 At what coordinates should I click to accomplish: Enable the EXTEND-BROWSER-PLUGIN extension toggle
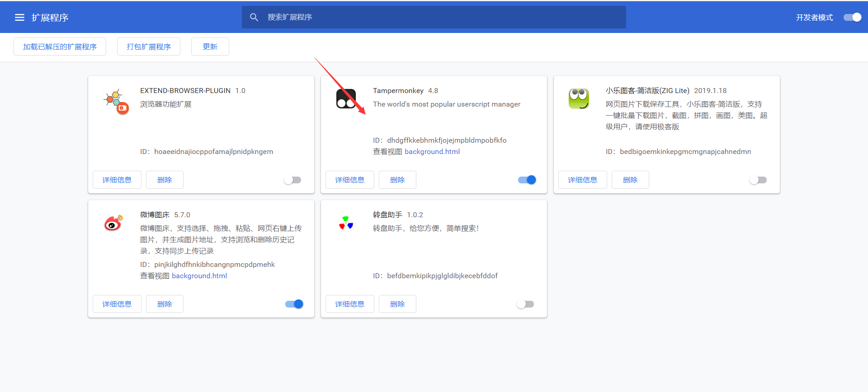[292, 180]
